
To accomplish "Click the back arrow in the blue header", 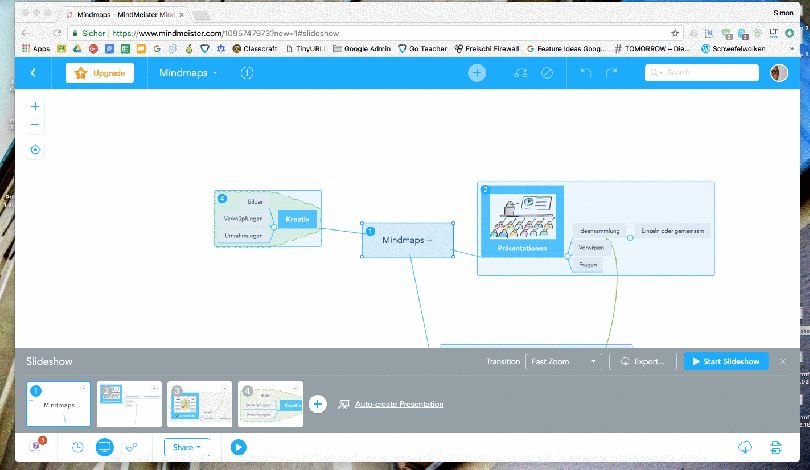I will pos(33,73).
